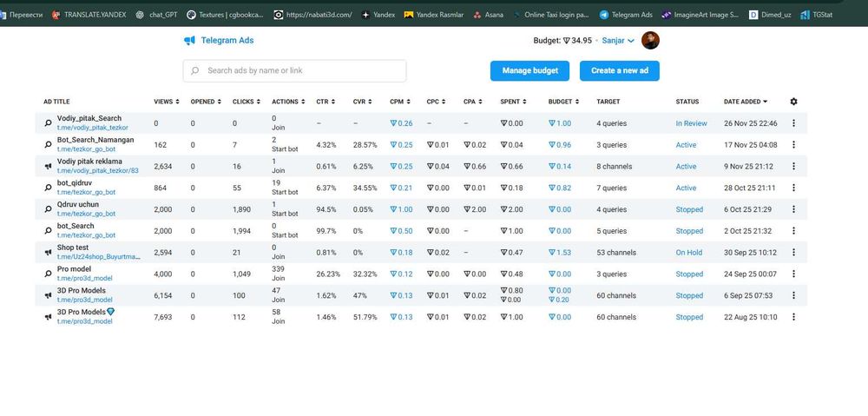Click the megaphone icon beside Shop test
Image resolution: width=868 pixels, height=416 pixels.
tap(48, 252)
